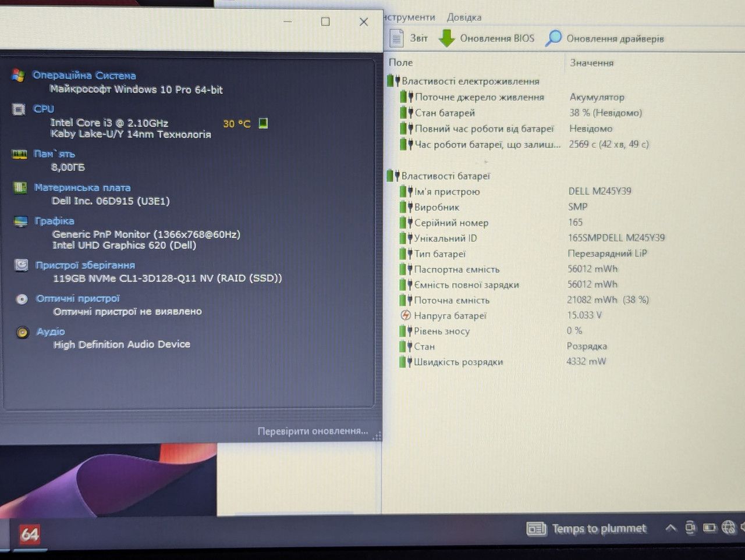
Task: Show hidden tray icons with the chevron
Action: click(670, 528)
